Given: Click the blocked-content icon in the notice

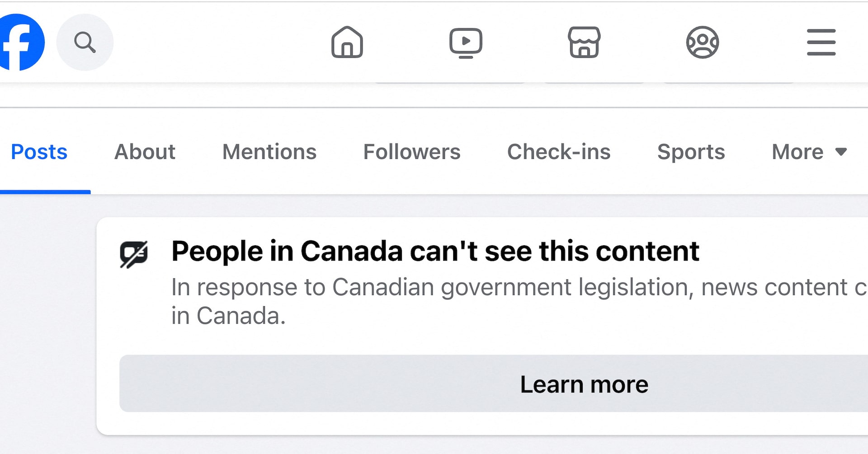Looking at the screenshot, I should pos(134,254).
